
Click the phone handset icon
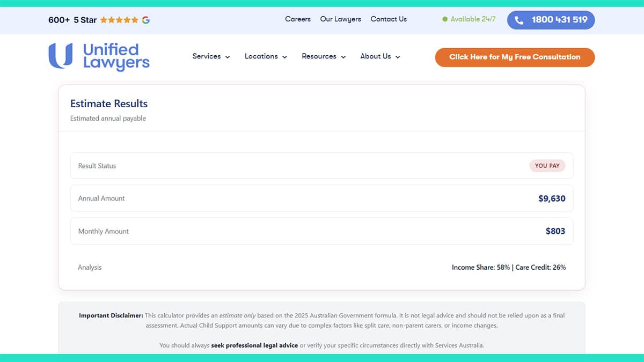[518, 20]
